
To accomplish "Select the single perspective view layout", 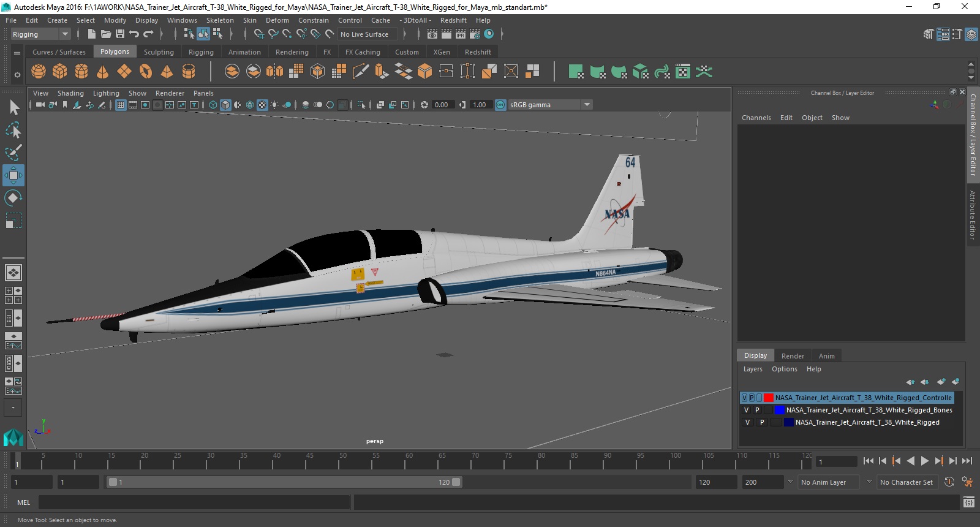I will pyautogui.click(x=13, y=273).
